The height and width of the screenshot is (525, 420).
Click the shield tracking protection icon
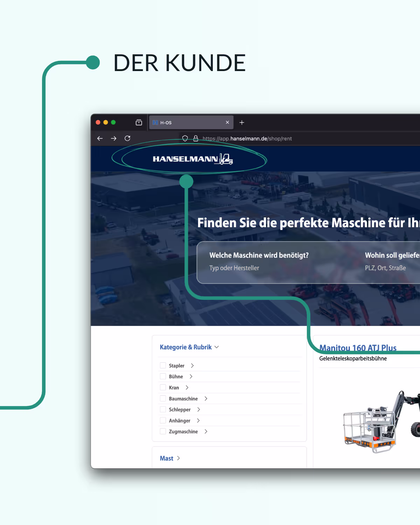coord(185,138)
